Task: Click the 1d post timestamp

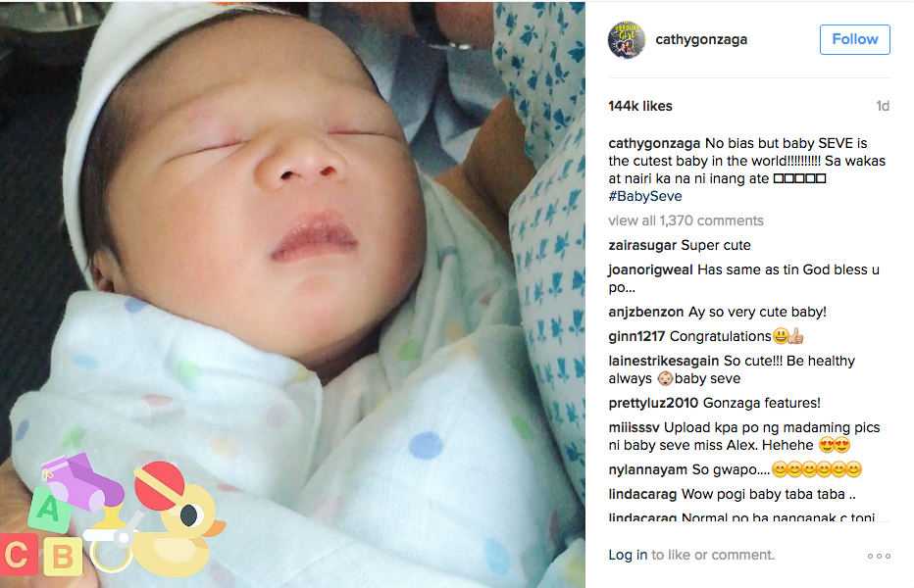Action: (883, 106)
